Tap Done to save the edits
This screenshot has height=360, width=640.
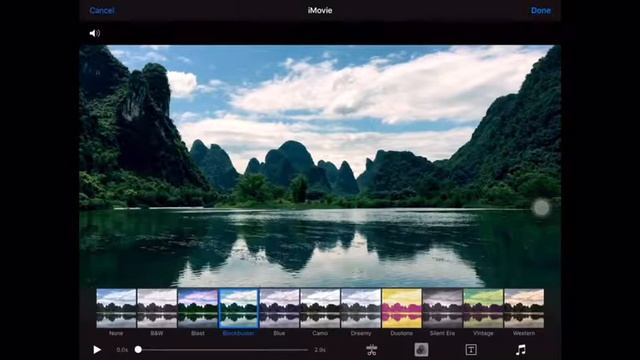(x=540, y=11)
